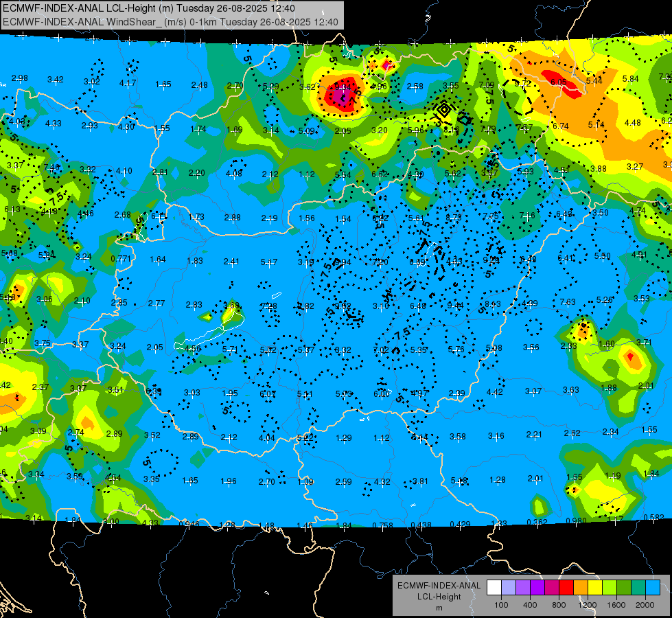This screenshot has height=618, width=672.
Task: Click the WindShear_ (m/s) 0-1km header line
Action: 170,22
